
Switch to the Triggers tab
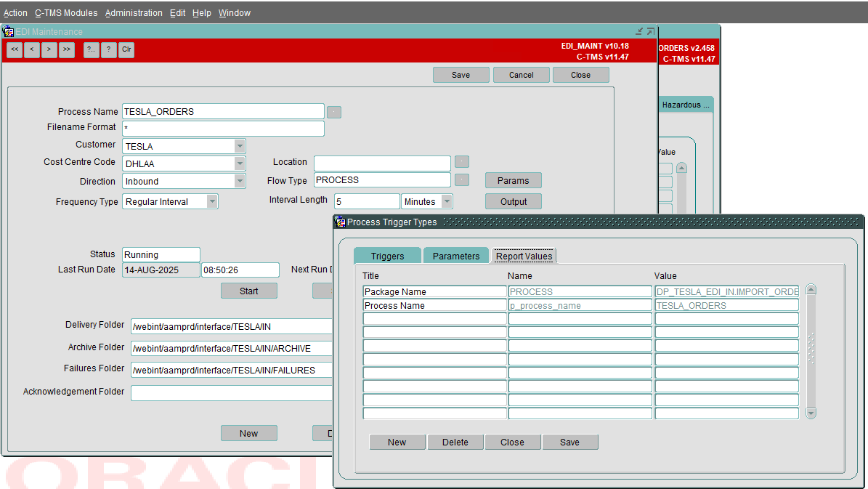point(387,256)
